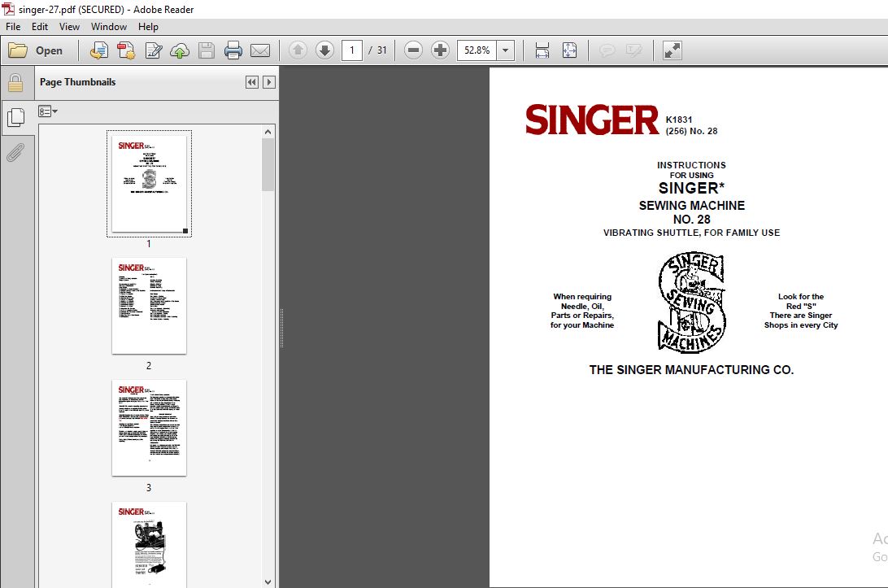
Task: Collapse the Page Thumbnails pane
Action: [252, 82]
